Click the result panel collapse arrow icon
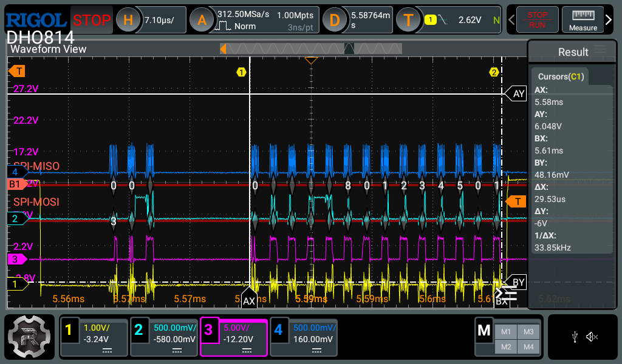622x364 pixels. pos(506,294)
